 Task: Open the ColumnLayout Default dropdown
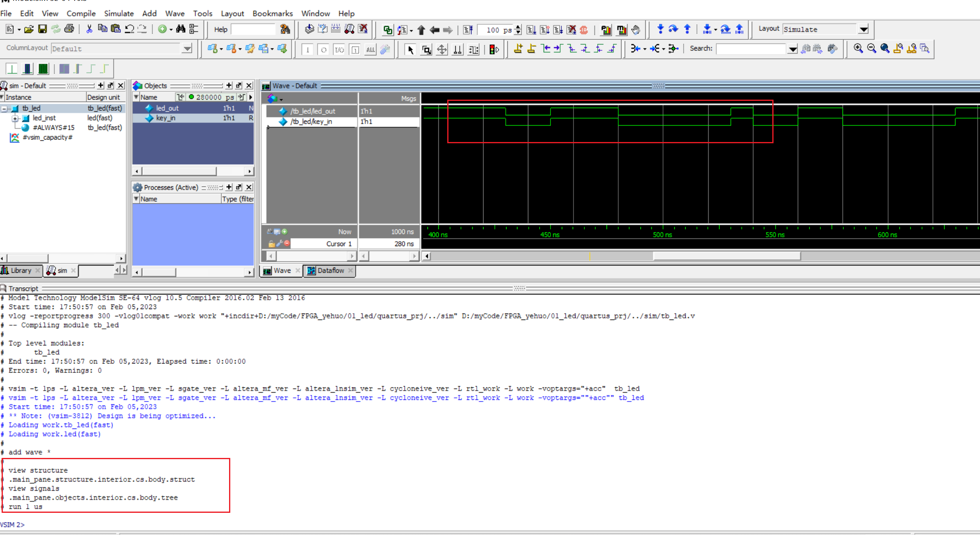(187, 48)
